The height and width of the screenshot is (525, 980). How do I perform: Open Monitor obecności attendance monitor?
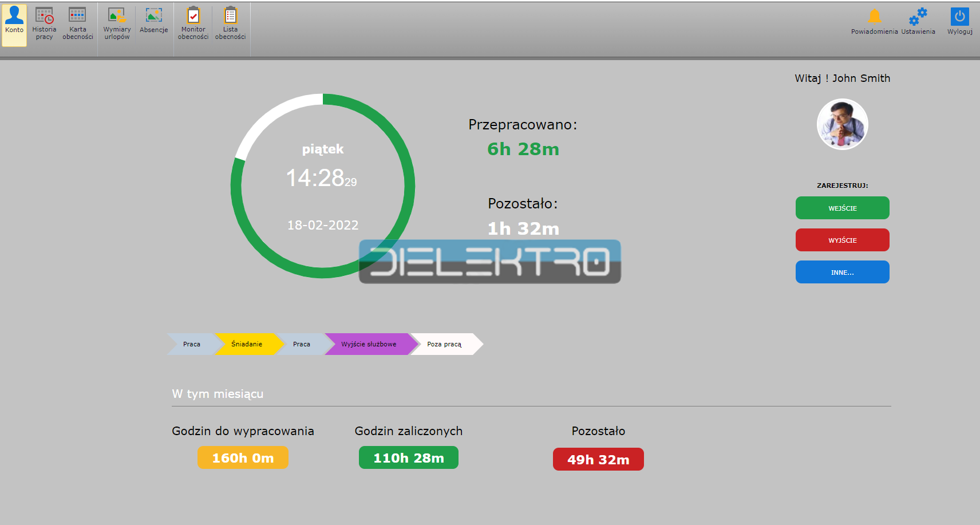tap(193, 23)
